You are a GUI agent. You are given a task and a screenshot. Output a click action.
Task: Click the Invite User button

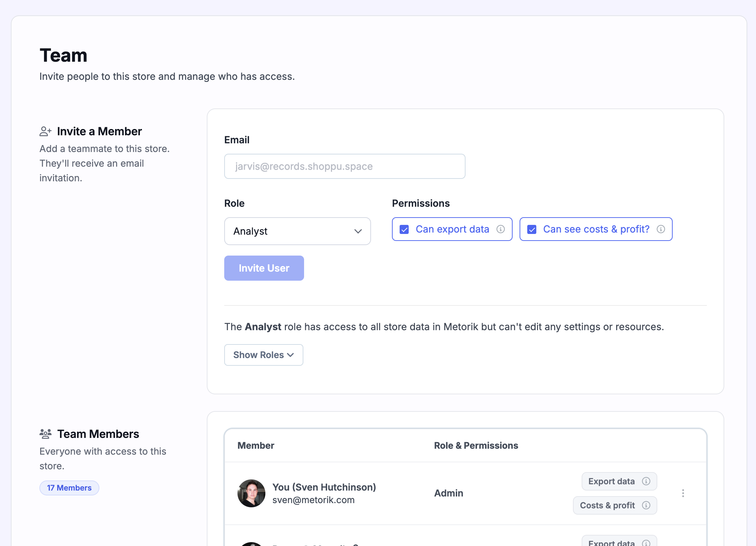[264, 268]
